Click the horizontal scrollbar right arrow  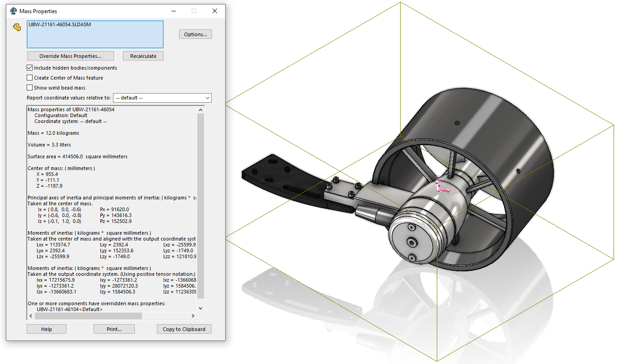click(194, 316)
